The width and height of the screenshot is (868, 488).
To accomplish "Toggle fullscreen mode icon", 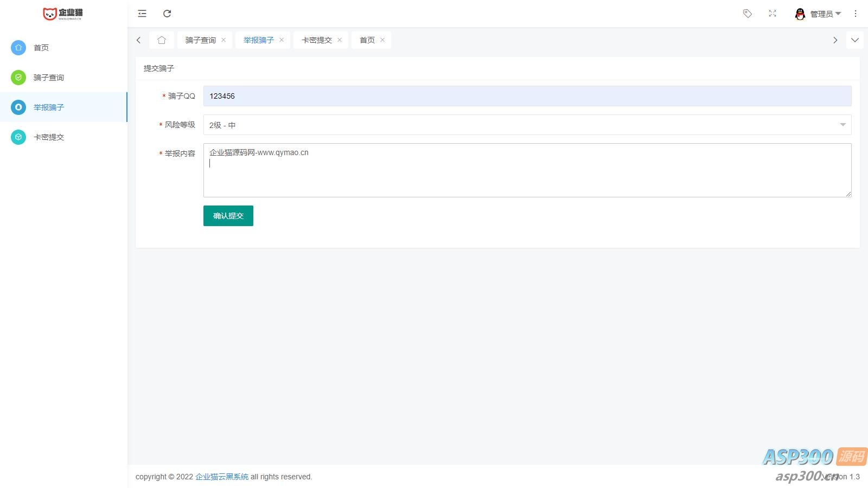I will (x=773, y=14).
